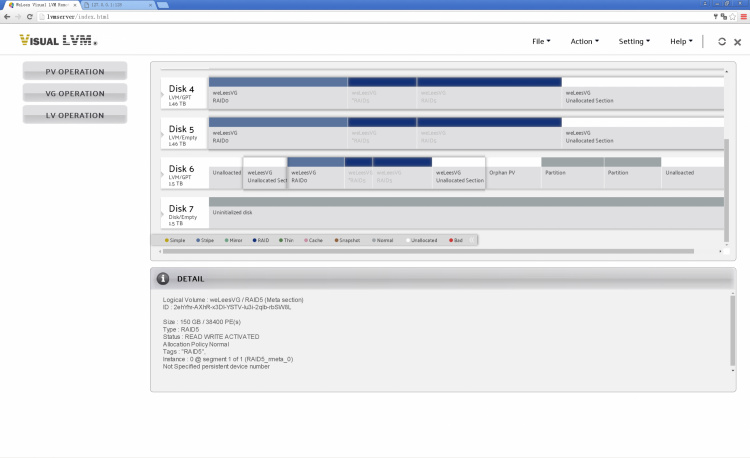The image size is (750, 458).
Task: Open the Action dropdown menu
Action: tap(584, 42)
